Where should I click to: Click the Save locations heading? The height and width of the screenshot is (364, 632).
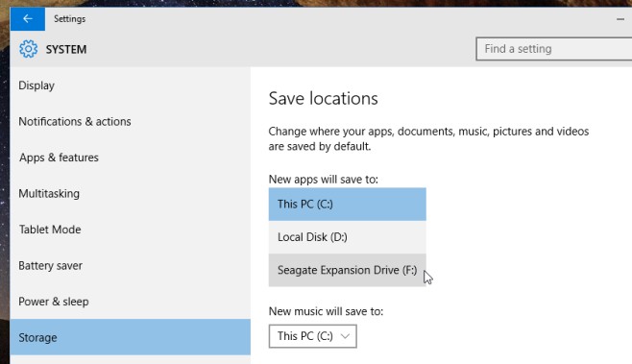tap(324, 98)
